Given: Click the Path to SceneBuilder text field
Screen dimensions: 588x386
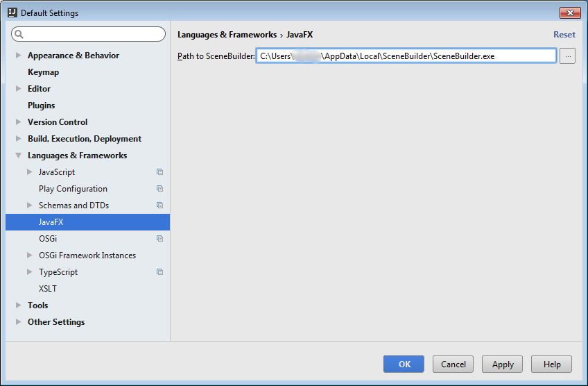Looking at the screenshot, I should point(406,56).
